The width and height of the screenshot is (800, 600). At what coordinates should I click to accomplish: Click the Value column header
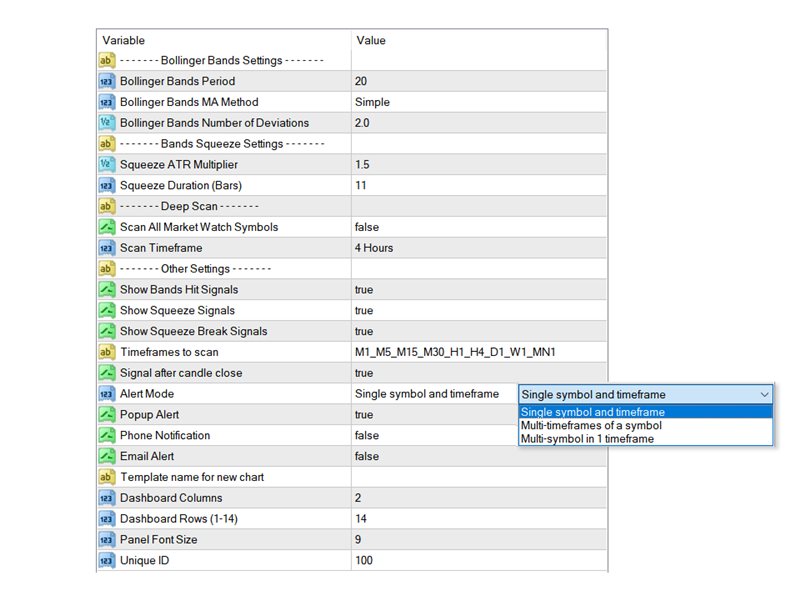(370, 40)
